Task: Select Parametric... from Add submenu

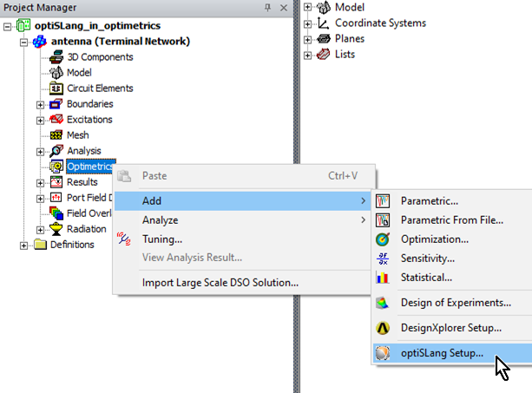Action: [452, 201]
